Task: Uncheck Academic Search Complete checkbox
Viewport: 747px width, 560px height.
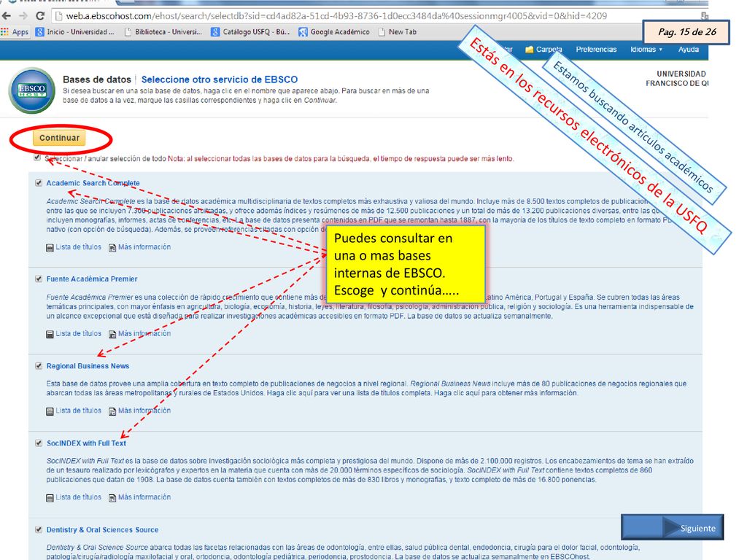Action: coord(39,183)
